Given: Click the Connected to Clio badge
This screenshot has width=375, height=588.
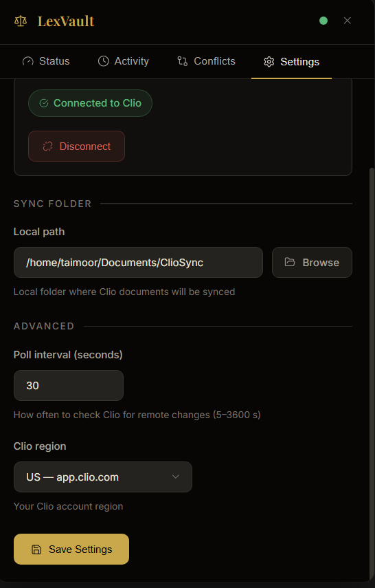Looking at the screenshot, I should click(x=90, y=103).
